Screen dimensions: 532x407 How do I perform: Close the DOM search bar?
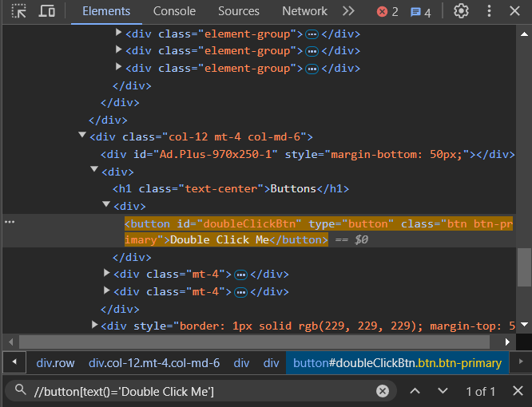[517, 391]
